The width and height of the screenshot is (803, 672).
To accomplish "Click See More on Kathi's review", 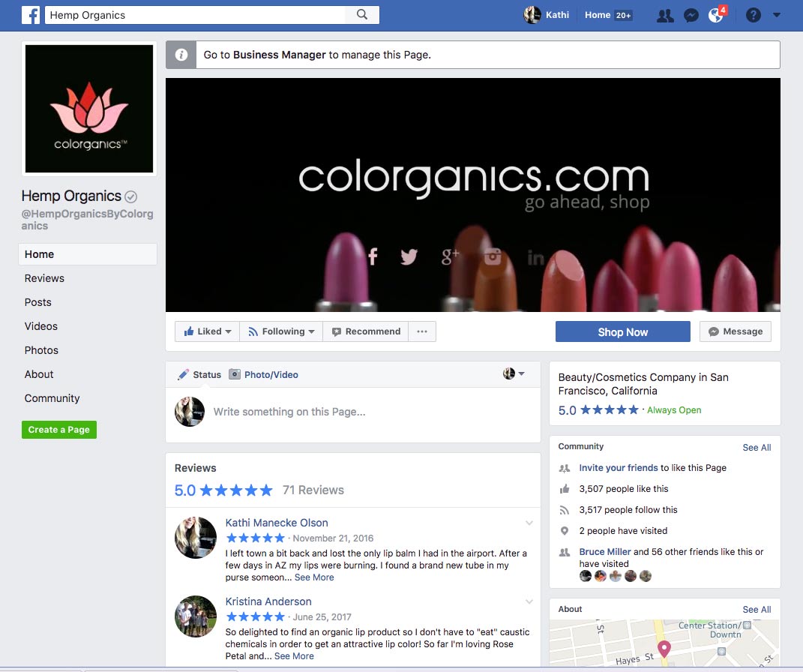I will (314, 577).
